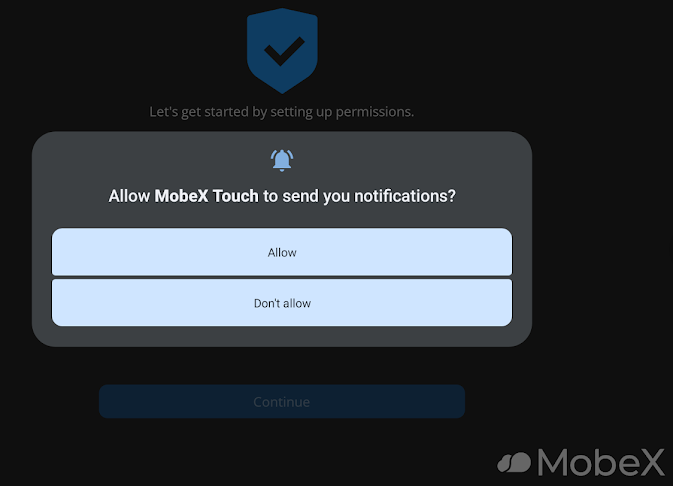The height and width of the screenshot is (486, 673).
Task: Deny notification permission with Don't allow
Action: (282, 303)
